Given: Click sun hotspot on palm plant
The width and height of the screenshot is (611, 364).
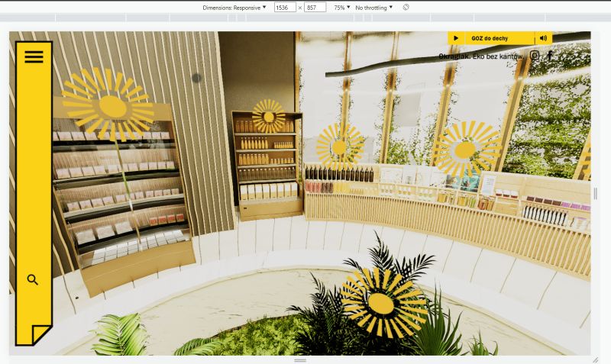Looking at the screenshot, I should [383, 302].
